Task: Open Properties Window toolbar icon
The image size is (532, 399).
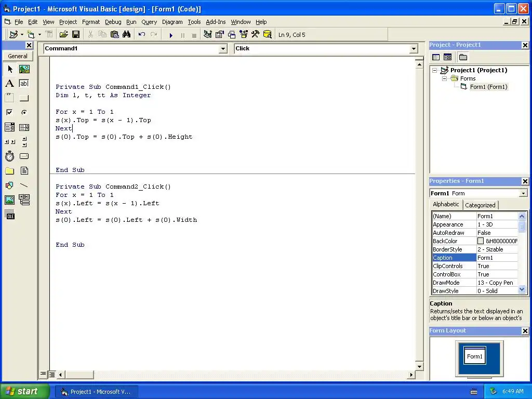Action: click(x=220, y=35)
